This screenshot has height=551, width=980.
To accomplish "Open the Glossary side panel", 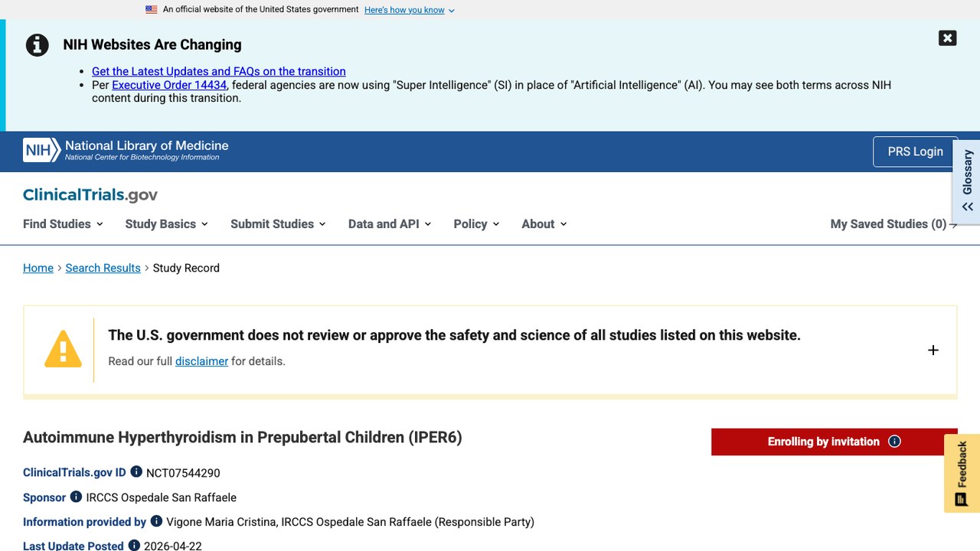I will tap(967, 181).
